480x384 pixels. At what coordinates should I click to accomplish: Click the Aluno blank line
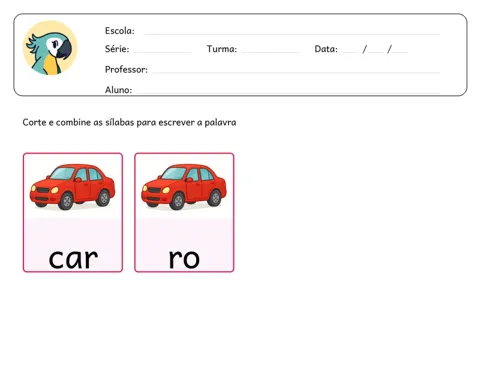(x=288, y=92)
